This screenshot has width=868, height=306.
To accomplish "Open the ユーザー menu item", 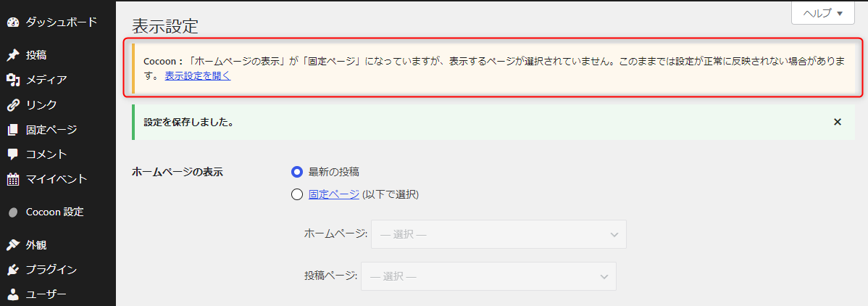I will pos(46,294).
